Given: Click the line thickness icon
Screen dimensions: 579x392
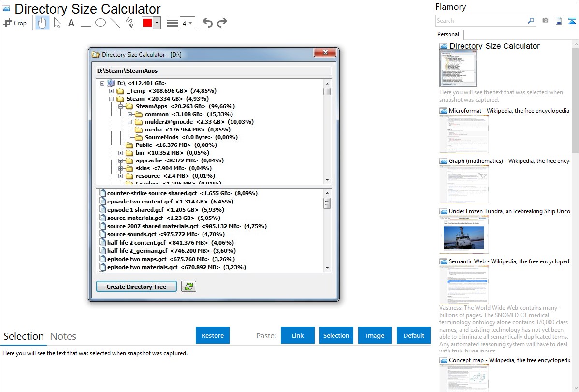Looking at the screenshot, I should pyautogui.click(x=173, y=23).
